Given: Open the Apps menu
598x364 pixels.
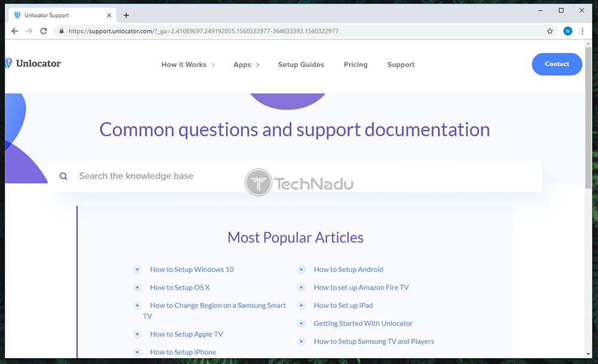Looking at the screenshot, I should (242, 65).
